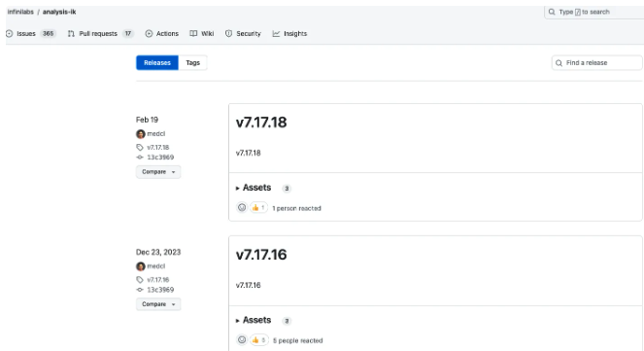The image size is (644, 351).
Task: Open commit 13c3969 under v7.17.16
Action: pyautogui.click(x=160, y=290)
